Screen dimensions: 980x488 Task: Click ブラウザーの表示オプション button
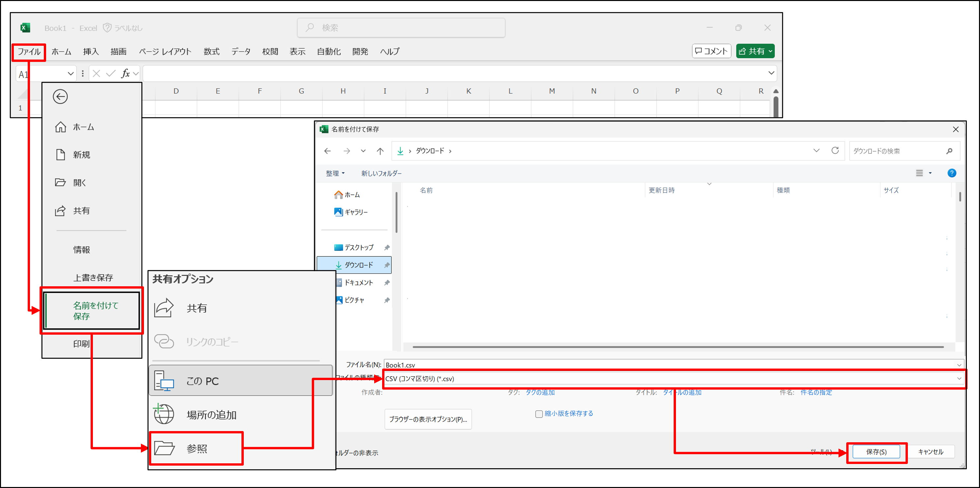[428, 419]
